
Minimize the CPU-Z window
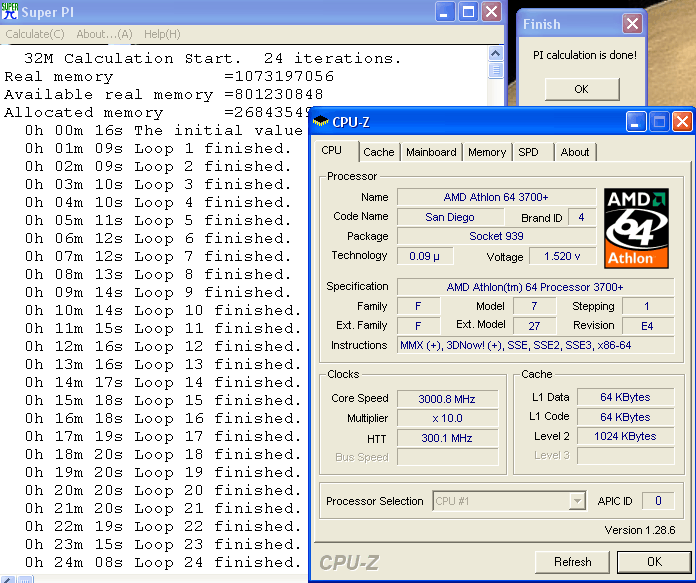(635, 122)
